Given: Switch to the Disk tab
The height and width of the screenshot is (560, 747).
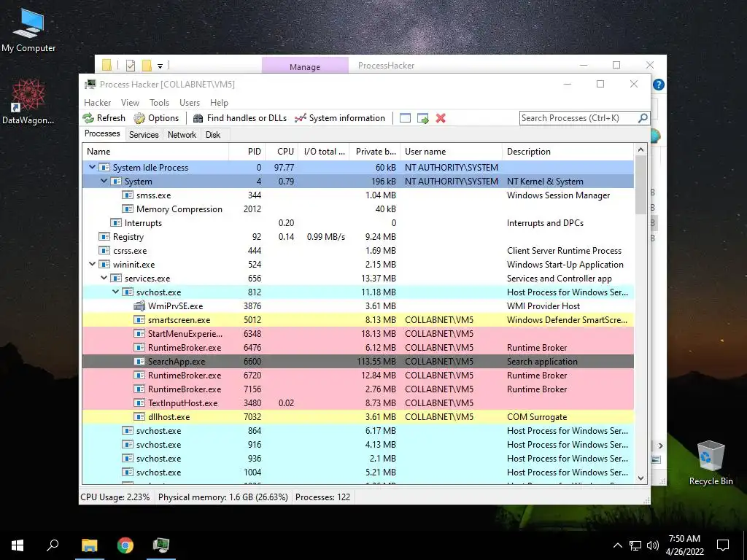Looking at the screenshot, I should 213,135.
